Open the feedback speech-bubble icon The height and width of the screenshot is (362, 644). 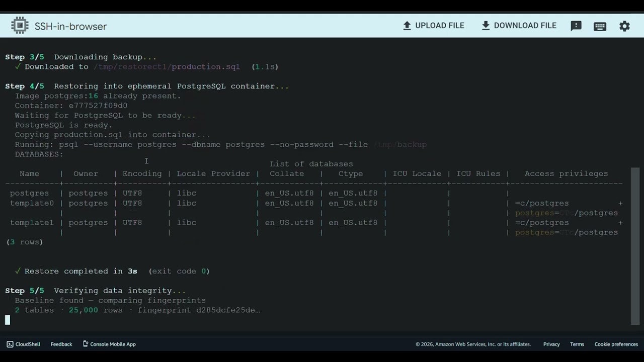click(x=576, y=26)
